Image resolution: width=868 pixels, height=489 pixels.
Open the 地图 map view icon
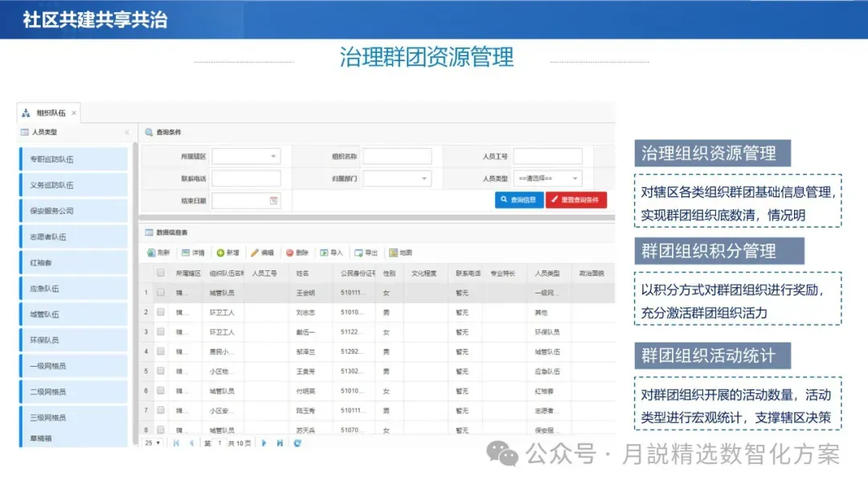tap(393, 253)
